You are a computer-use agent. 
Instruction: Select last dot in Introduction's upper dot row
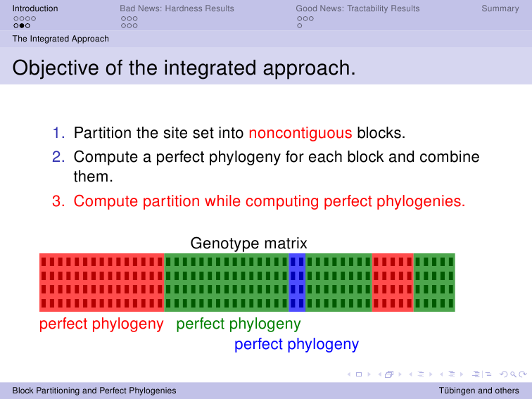tap(33, 19)
